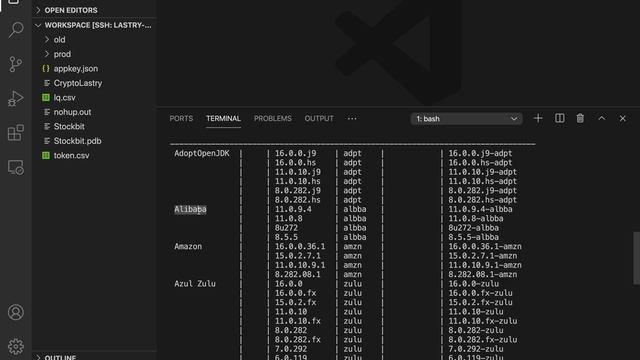Split the terminal pane
Screen dimensions: 640x360
(560, 118)
